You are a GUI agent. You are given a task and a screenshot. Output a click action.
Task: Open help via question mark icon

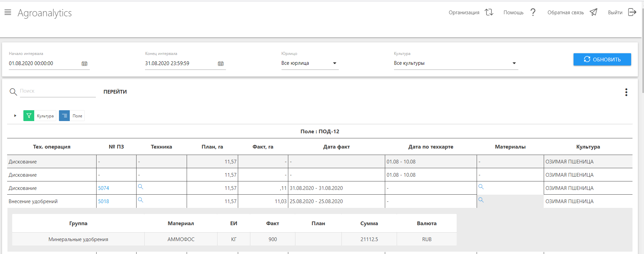click(533, 13)
